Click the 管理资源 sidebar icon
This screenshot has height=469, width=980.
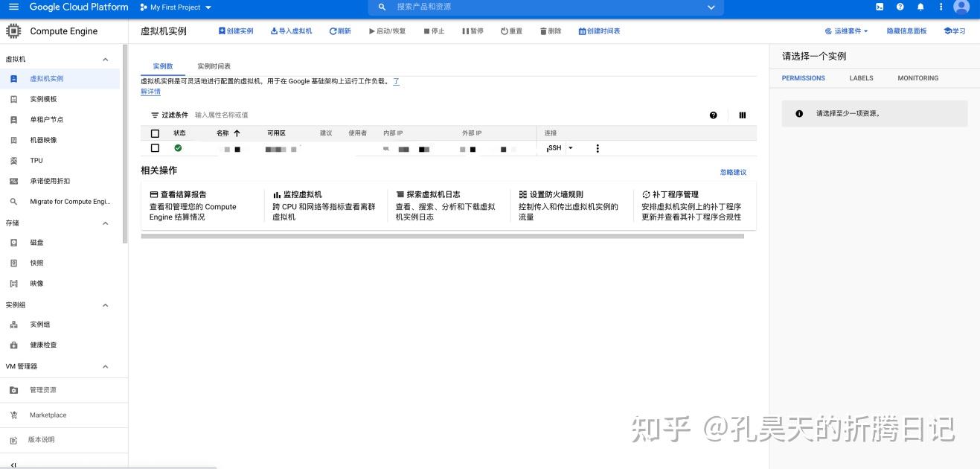click(x=13, y=390)
